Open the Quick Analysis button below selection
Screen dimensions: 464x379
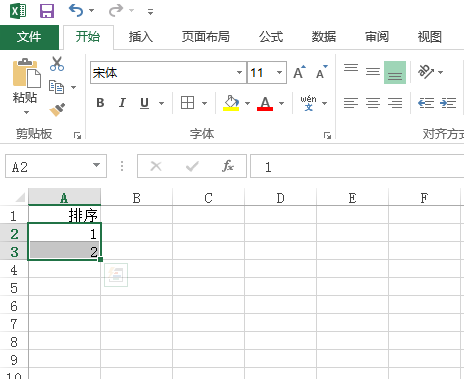coord(116,275)
